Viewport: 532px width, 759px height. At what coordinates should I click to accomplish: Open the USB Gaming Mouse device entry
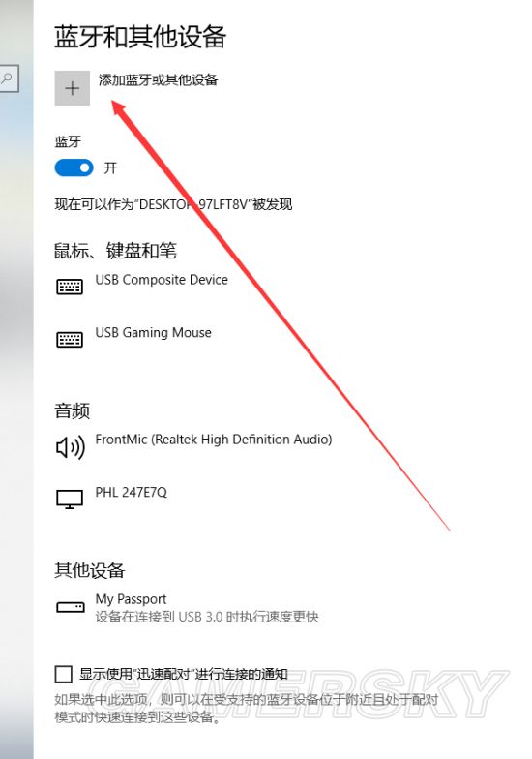tap(153, 333)
